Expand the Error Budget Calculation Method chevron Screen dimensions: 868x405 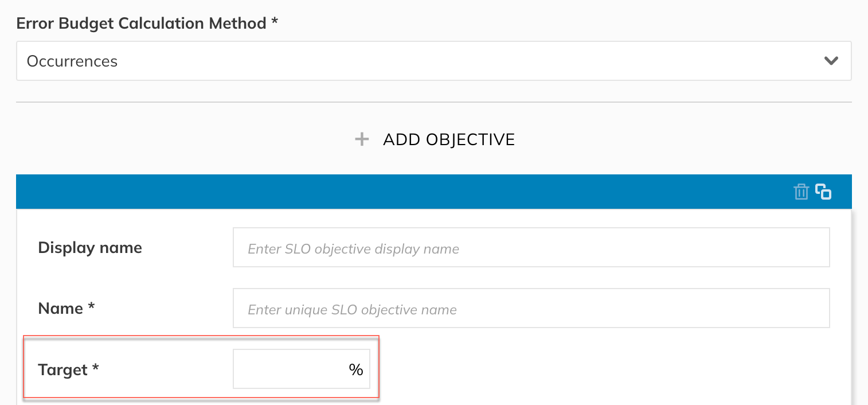(x=831, y=61)
